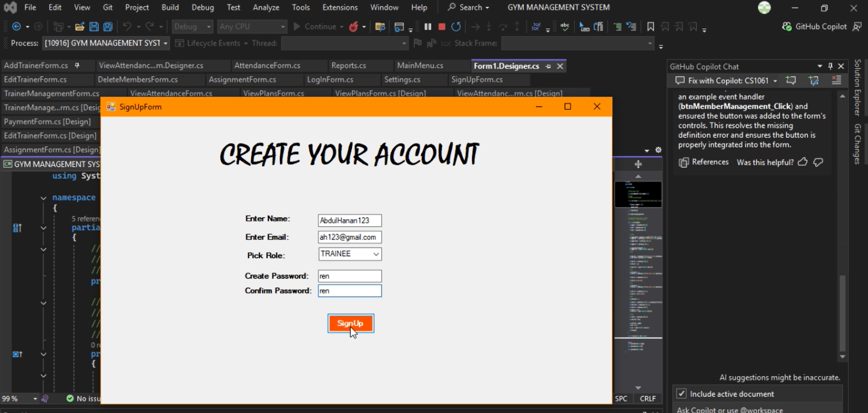This screenshot has height=413, width=868.
Task: Click the thumbs down feedback icon
Action: 818,162
